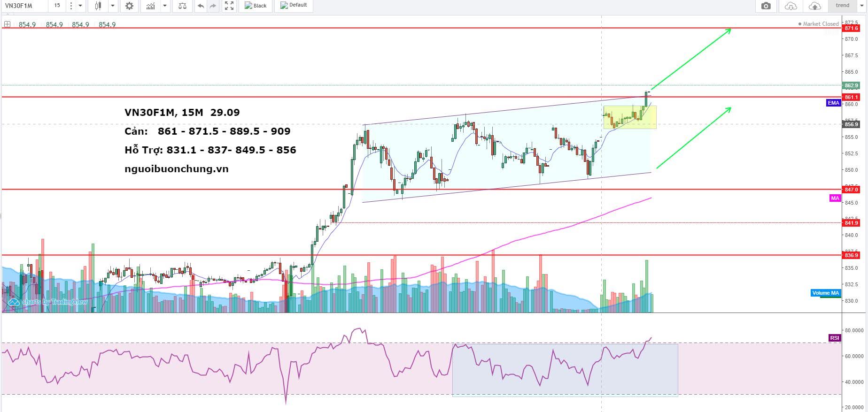Click the compare scales balance icon
This screenshot has height=412, width=868.
182,6
